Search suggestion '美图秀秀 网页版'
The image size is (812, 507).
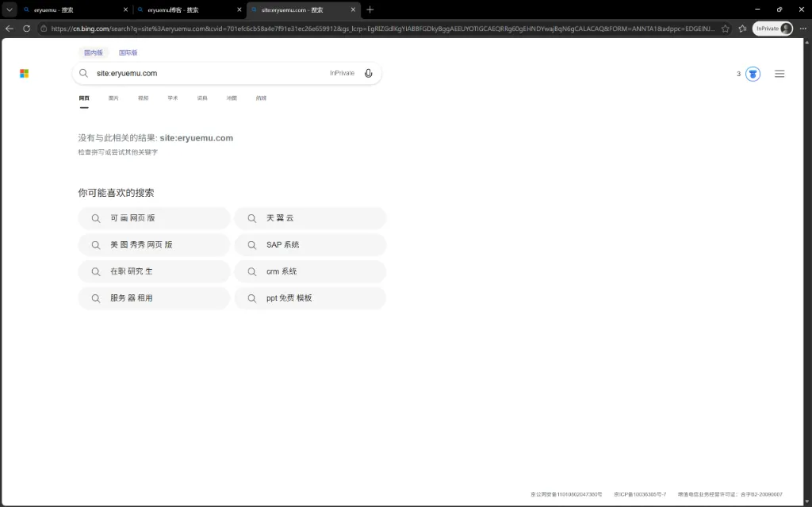click(155, 244)
